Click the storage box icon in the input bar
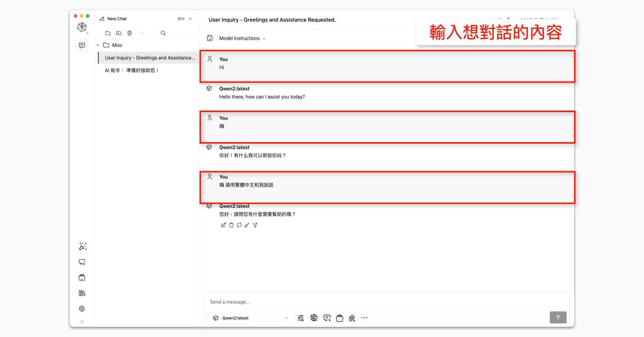Image resolution: width=644 pixels, height=337 pixels. [339, 318]
